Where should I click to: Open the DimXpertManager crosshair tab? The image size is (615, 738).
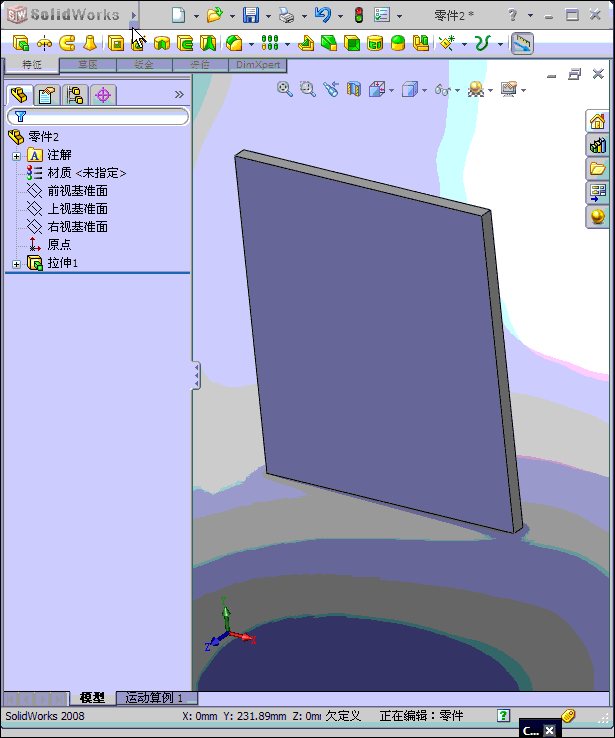point(103,95)
